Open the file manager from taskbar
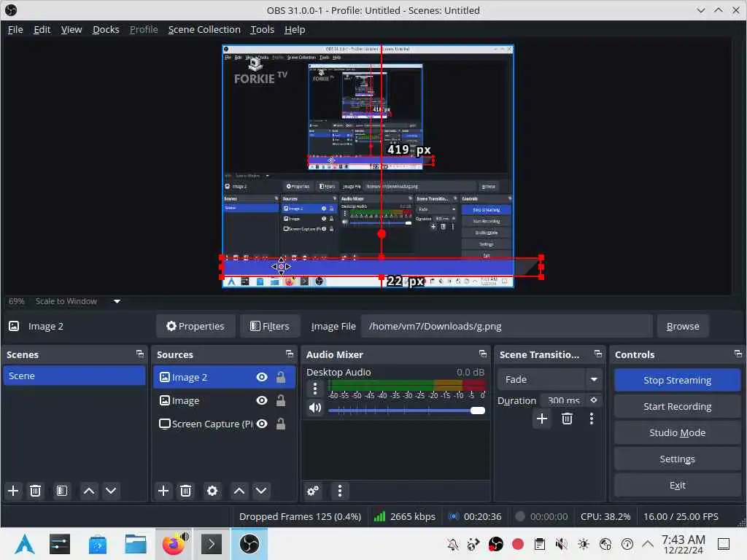Image resolution: width=747 pixels, height=560 pixels. point(136,544)
